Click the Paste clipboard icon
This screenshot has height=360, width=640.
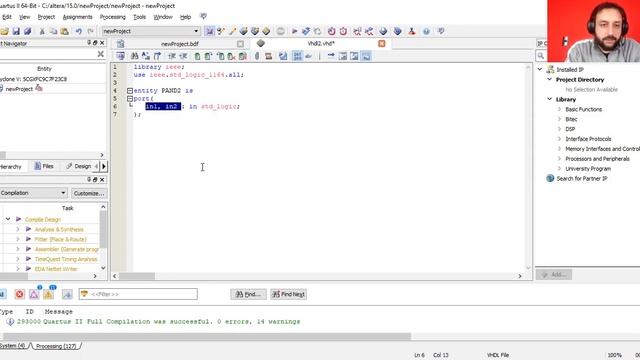(x=64, y=31)
